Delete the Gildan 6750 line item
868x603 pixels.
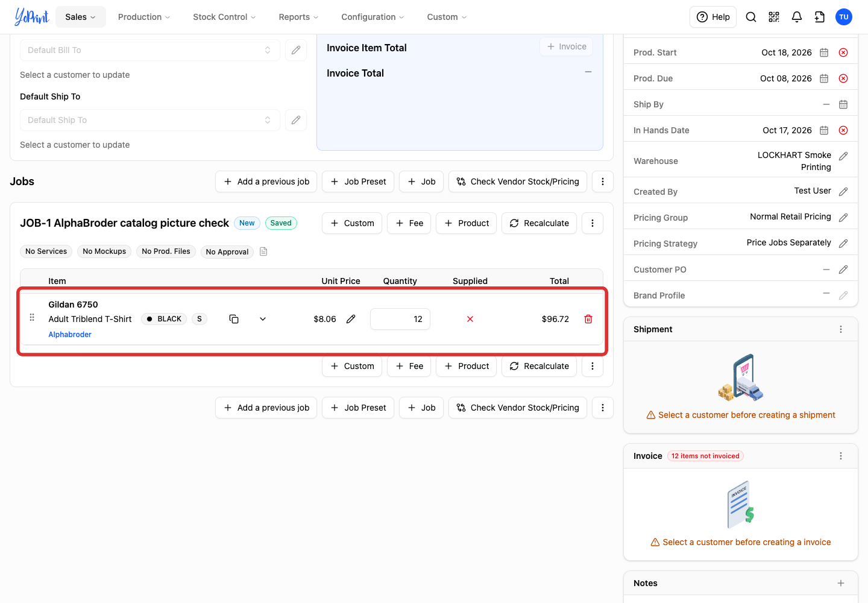pyautogui.click(x=588, y=319)
